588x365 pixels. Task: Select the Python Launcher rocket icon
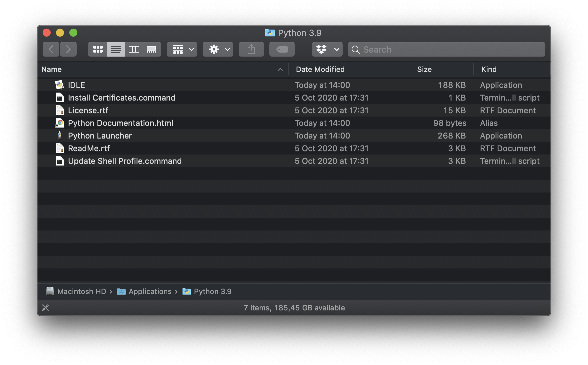coord(60,136)
